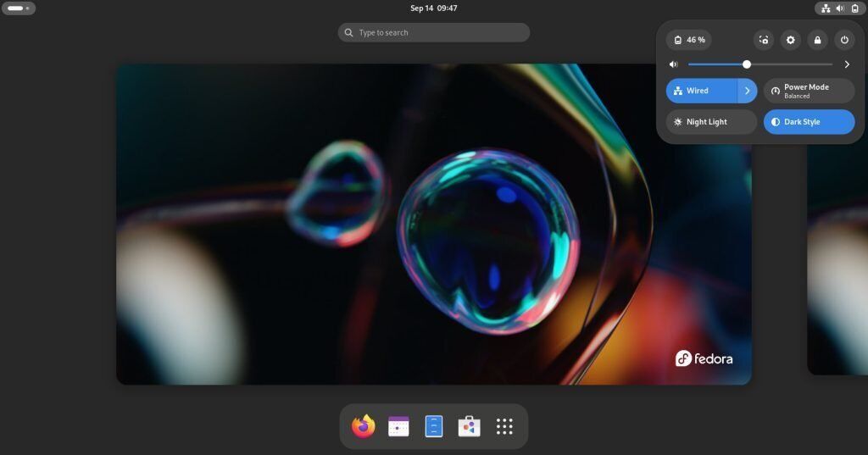Expand the Wired network submenu arrow
868x455 pixels.
click(x=748, y=91)
